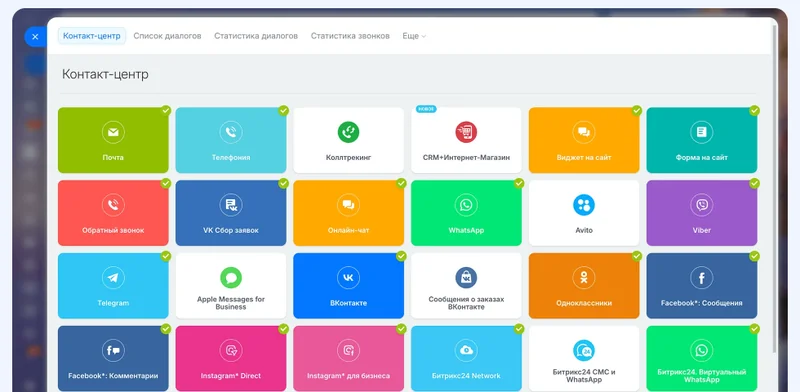Select the ВКонтакте VK logo icon
800x392 pixels.
(348, 278)
